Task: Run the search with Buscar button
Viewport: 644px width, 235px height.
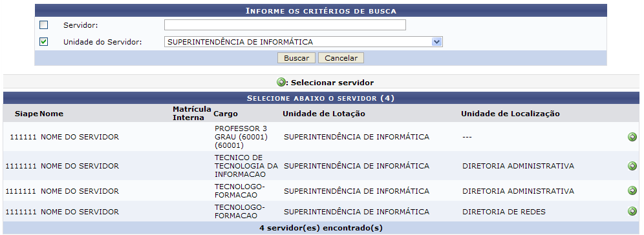Action: click(x=296, y=58)
